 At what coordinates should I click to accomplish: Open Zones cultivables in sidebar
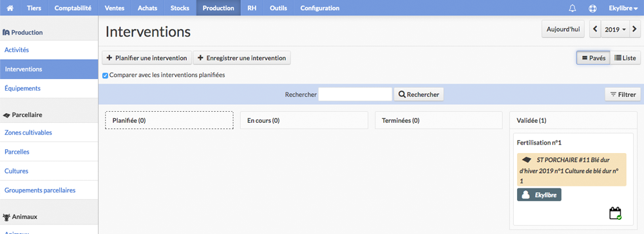49,132
